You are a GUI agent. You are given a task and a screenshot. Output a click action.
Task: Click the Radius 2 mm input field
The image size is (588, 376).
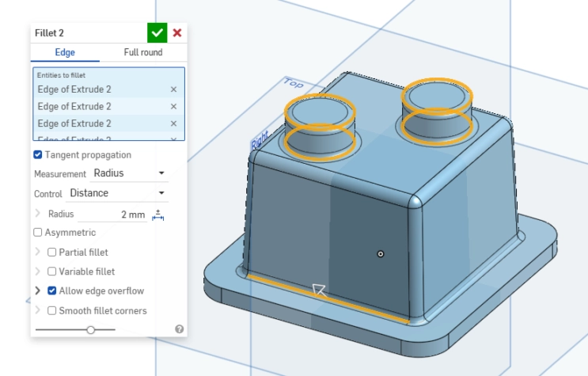click(112, 215)
